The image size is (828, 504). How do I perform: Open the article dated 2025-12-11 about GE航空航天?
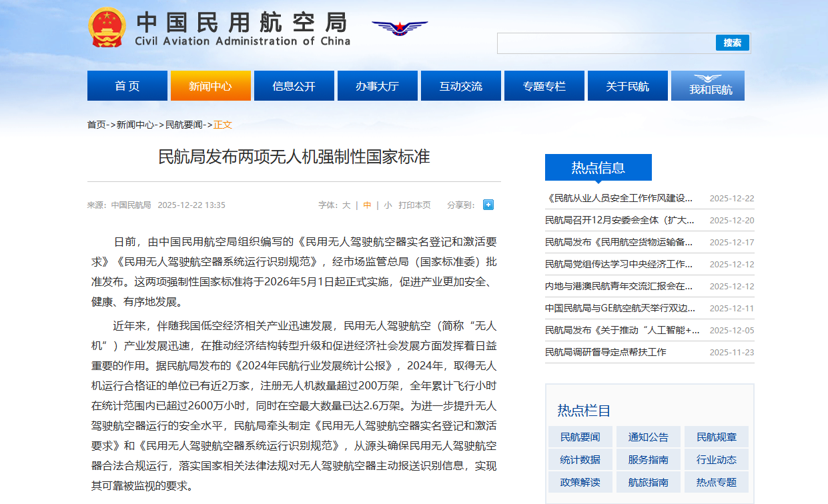coord(620,308)
